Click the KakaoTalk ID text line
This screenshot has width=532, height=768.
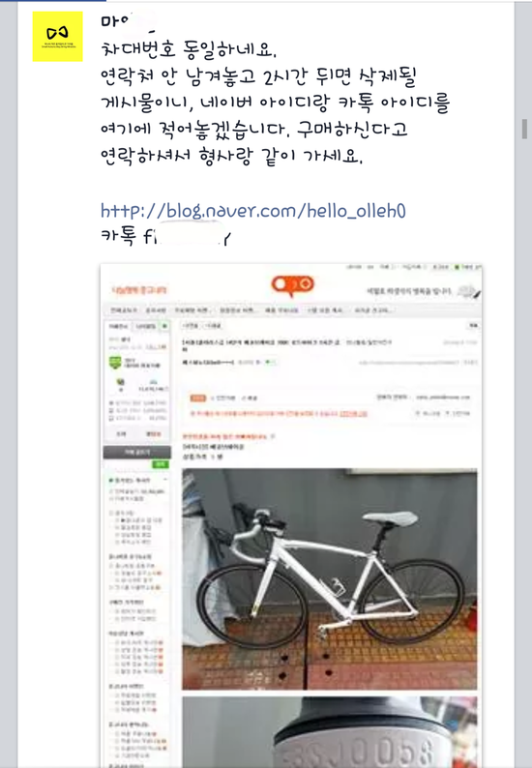[165, 237]
